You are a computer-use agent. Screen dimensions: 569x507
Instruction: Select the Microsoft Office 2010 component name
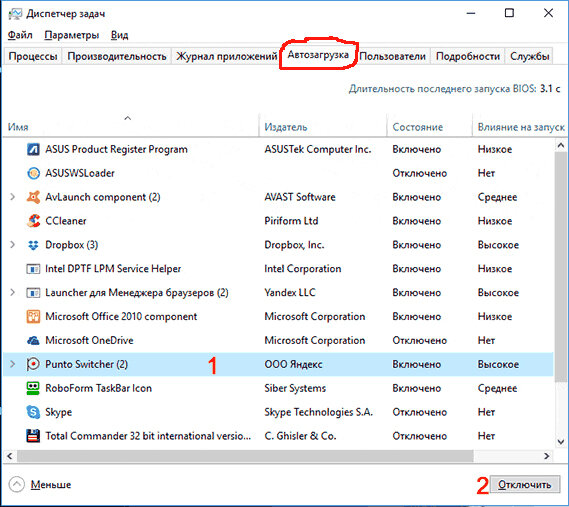pyautogui.click(x=121, y=316)
